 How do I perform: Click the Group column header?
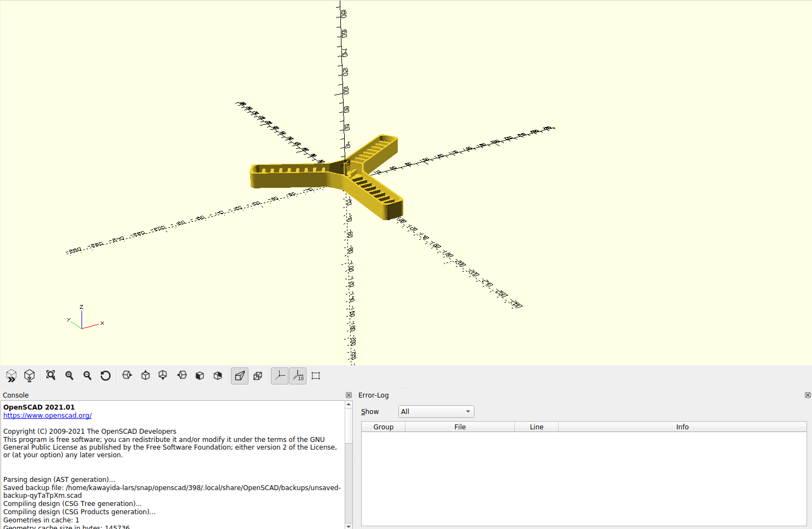(x=383, y=427)
